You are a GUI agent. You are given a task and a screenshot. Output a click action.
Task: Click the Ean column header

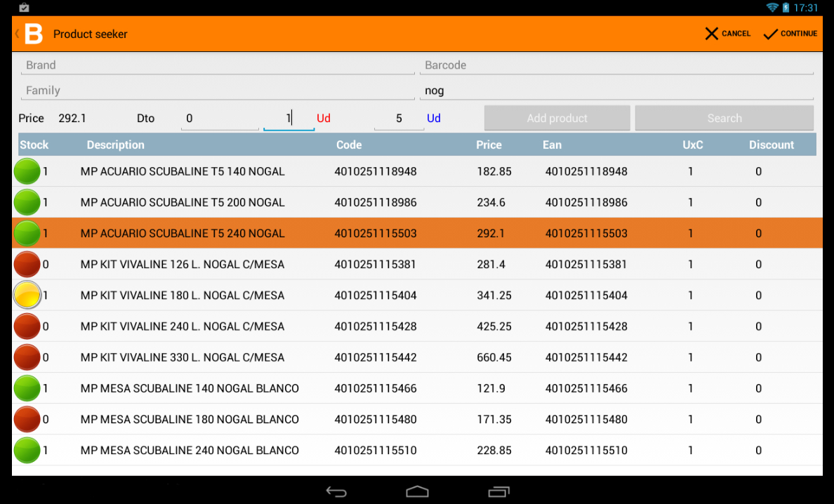pyautogui.click(x=552, y=145)
